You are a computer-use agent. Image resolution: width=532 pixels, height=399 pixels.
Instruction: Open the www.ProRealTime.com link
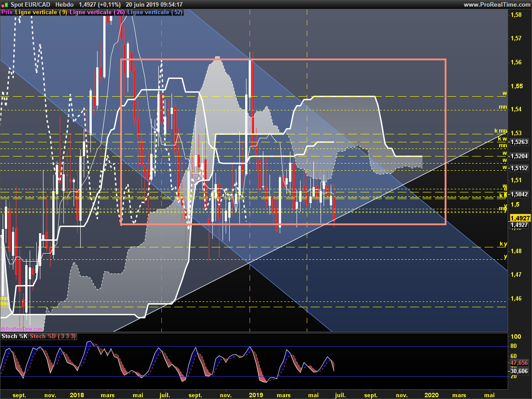pyautogui.click(x=497, y=5)
